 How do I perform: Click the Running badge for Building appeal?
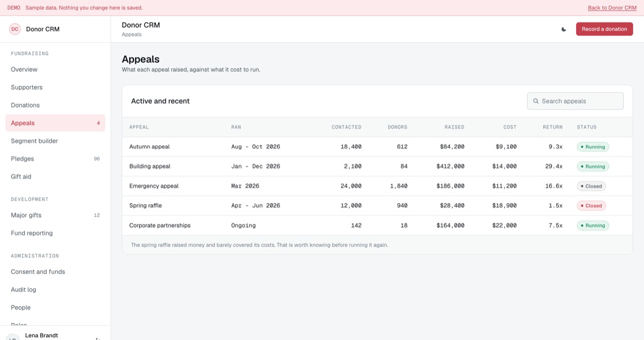(593, 166)
